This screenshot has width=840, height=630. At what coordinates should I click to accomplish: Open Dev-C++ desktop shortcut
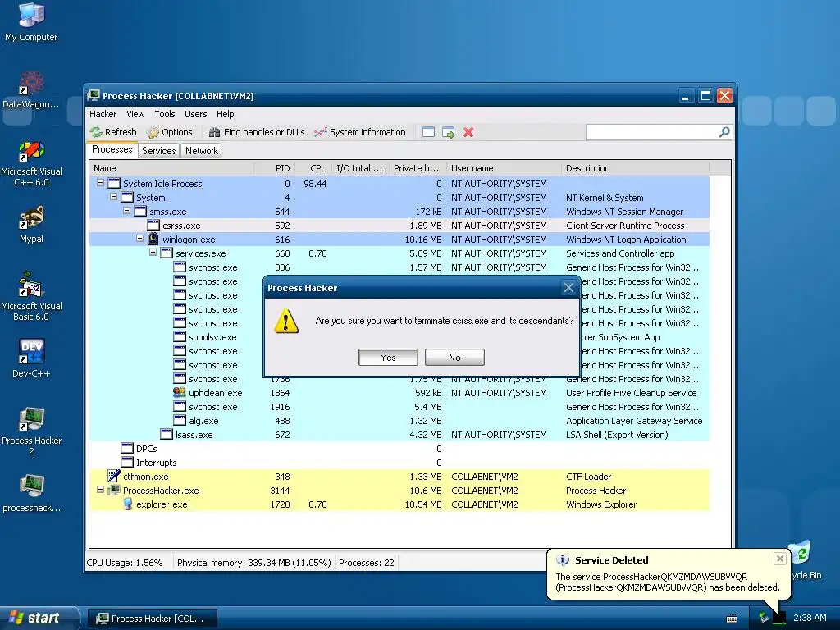(x=31, y=358)
